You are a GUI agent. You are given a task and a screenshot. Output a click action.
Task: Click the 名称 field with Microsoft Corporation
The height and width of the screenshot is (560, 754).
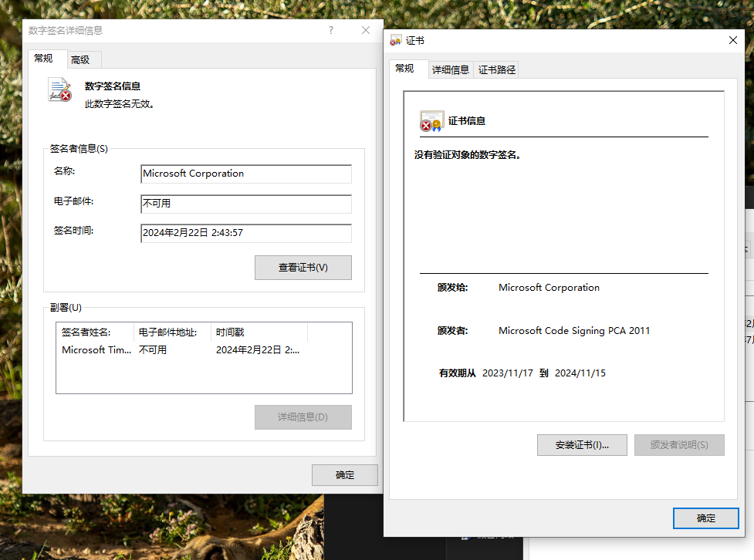click(246, 174)
